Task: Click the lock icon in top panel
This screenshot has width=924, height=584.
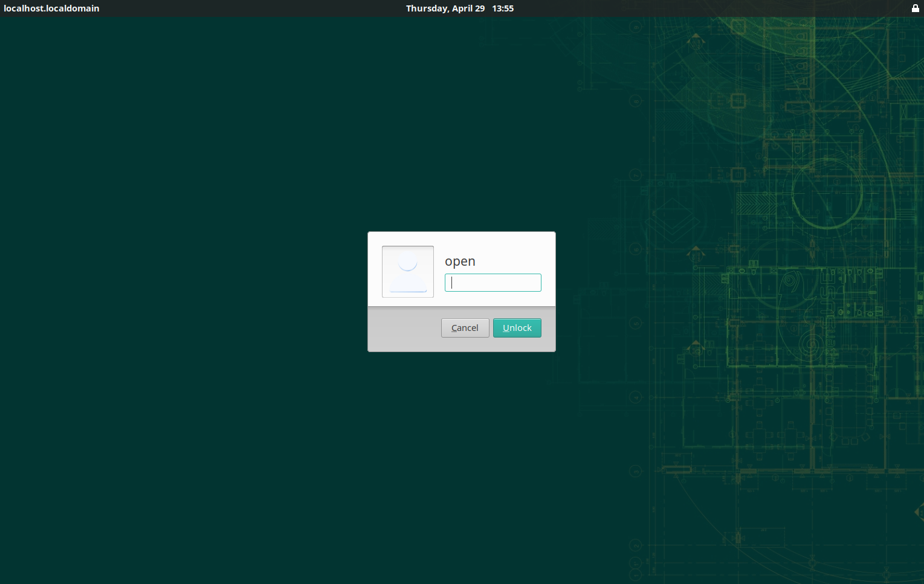Action: click(915, 8)
